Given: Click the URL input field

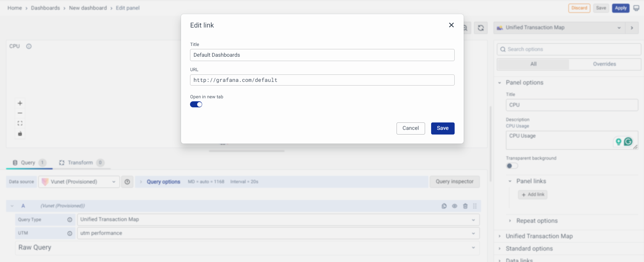Looking at the screenshot, I should tap(322, 80).
